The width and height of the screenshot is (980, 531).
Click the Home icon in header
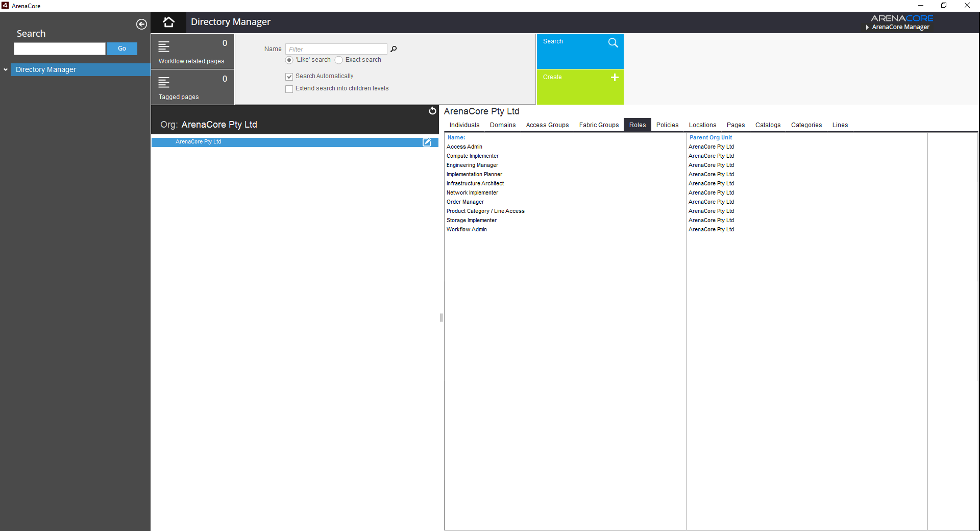(x=168, y=22)
